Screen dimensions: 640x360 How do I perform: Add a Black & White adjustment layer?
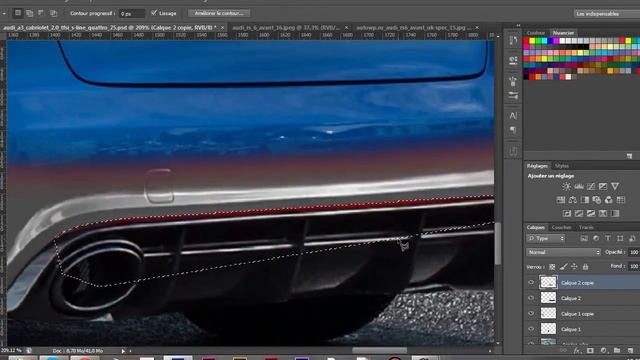click(x=585, y=200)
